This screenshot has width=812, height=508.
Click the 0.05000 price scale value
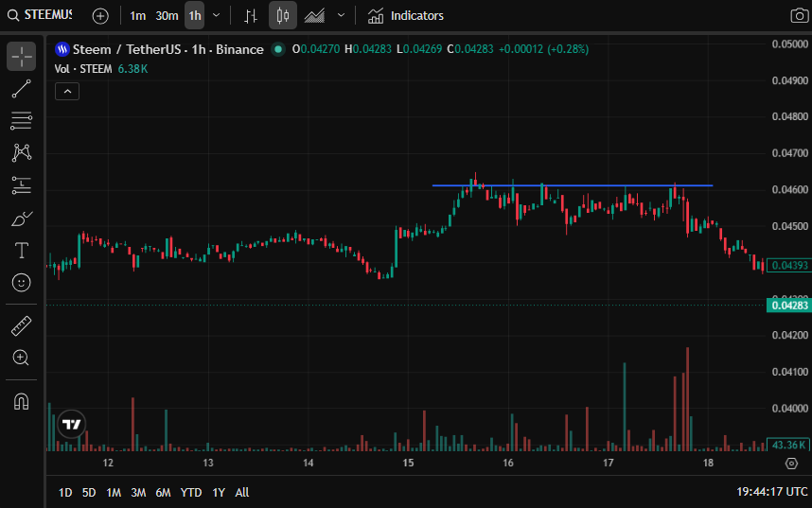click(789, 44)
